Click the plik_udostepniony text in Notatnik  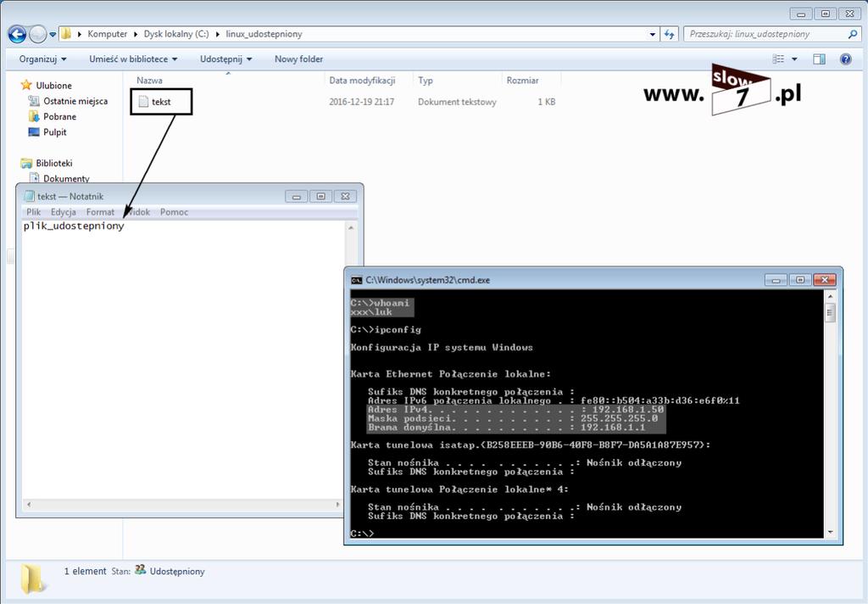click(74, 226)
